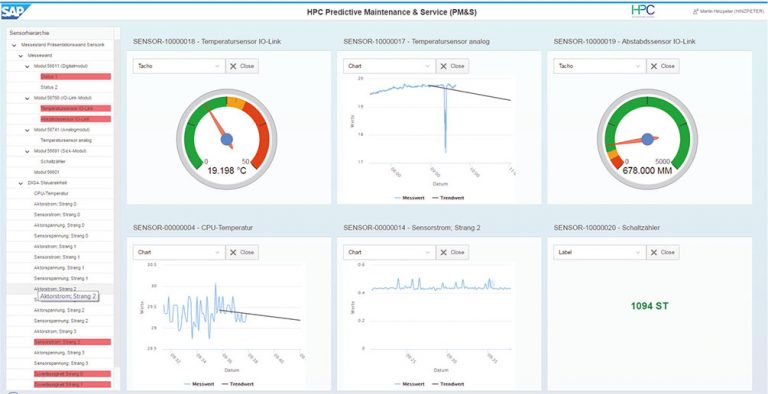Click the 1094 ST counter value

tap(649, 306)
